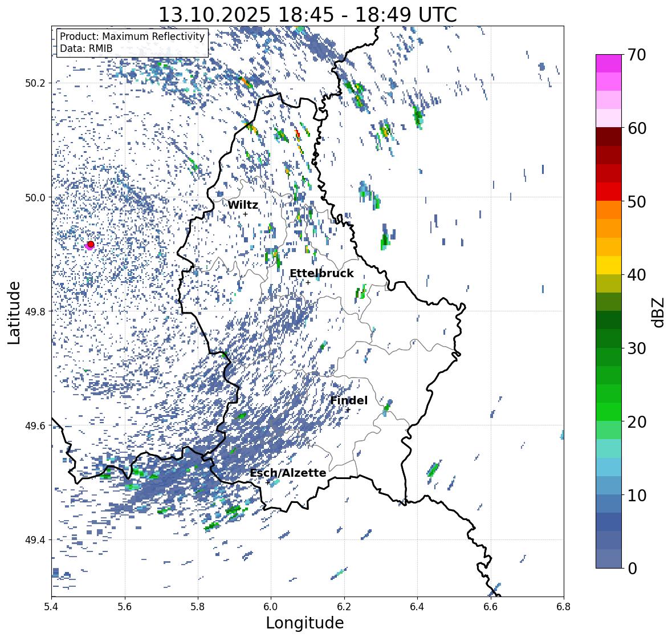Pick the lowest blue-gray colorbar segment
Image resolution: width=672 pixels, height=637 pixels.
coord(609,558)
